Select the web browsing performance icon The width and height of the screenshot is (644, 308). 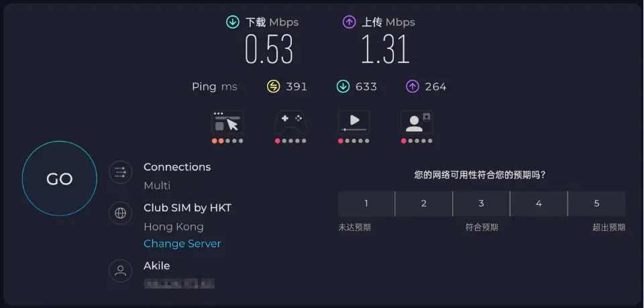[227, 123]
